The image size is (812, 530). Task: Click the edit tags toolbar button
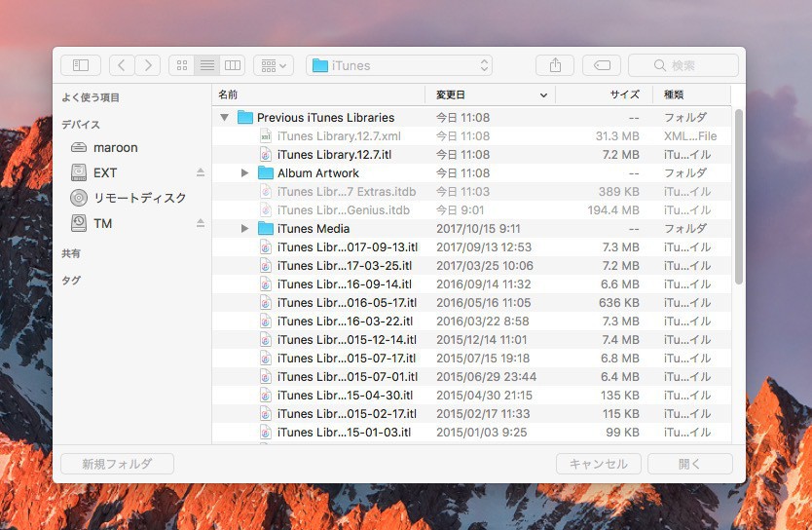click(x=602, y=65)
